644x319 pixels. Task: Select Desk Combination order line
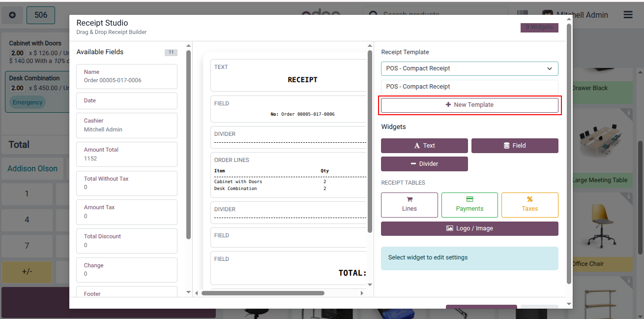pos(36,92)
